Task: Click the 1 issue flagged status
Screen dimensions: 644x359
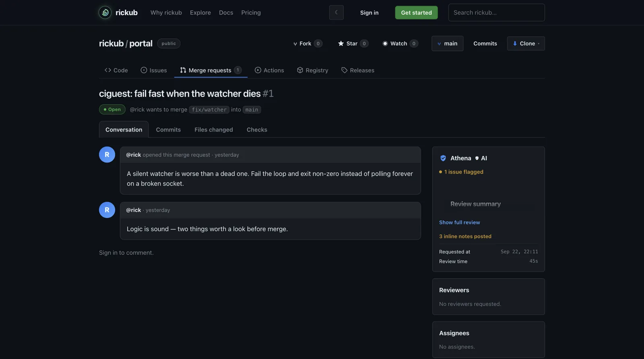Action: (461, 172)
